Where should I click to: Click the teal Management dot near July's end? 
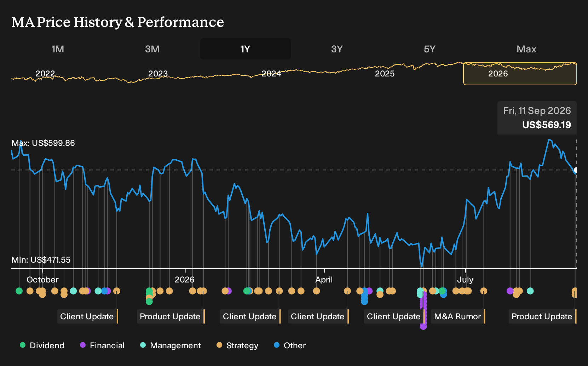(x=530, y=291)
